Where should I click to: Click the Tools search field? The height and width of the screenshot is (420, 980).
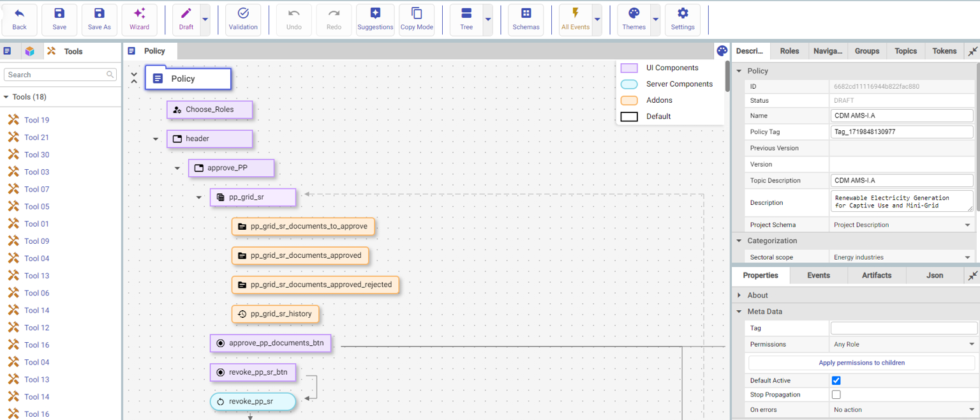(55, 75)
